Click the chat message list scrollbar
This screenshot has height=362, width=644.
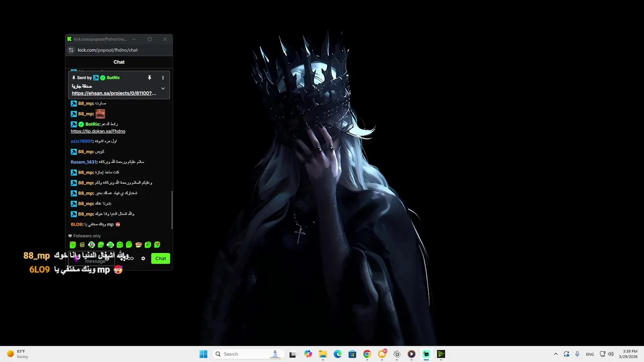point(172,210)
